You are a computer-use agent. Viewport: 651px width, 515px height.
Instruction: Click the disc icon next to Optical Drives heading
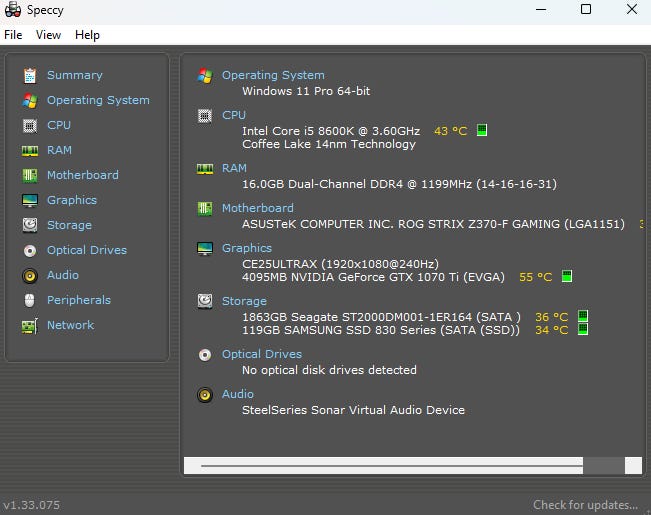pos(205,355)
